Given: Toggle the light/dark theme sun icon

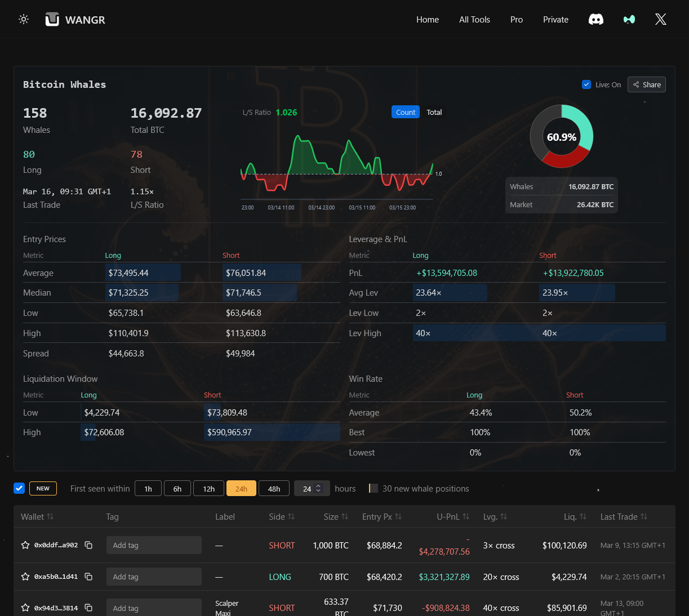Looking at the screenshot, I should (24, 19).
